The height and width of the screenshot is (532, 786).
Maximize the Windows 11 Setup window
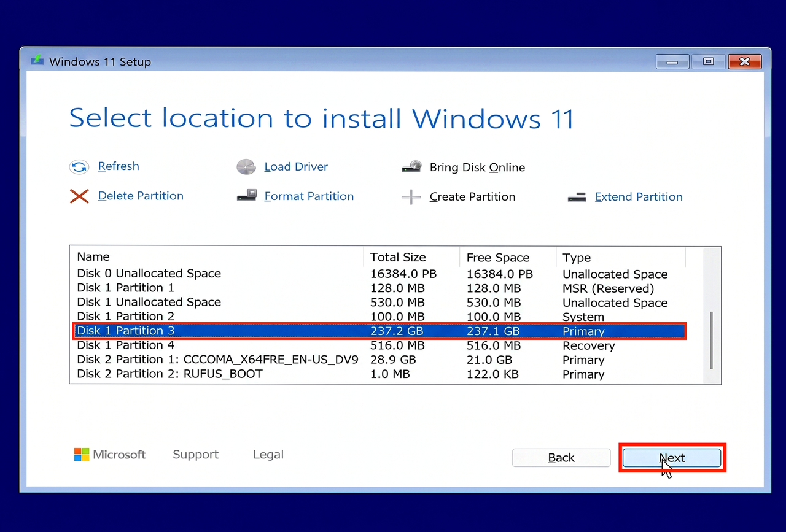(x=708, y=61)
